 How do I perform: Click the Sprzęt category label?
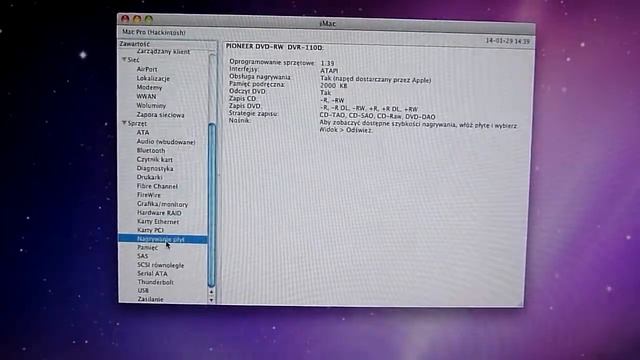click(137, 123)
